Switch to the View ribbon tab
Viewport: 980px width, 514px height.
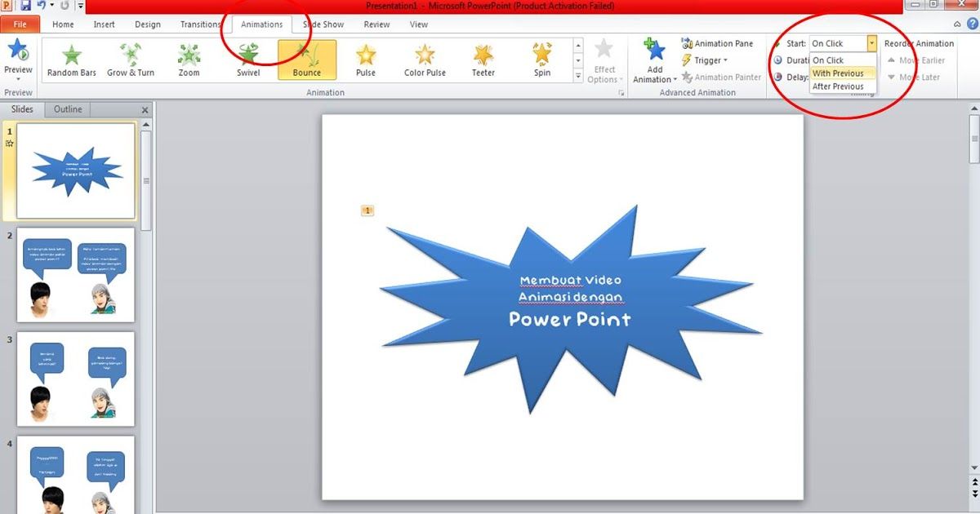tap(419, 24)
